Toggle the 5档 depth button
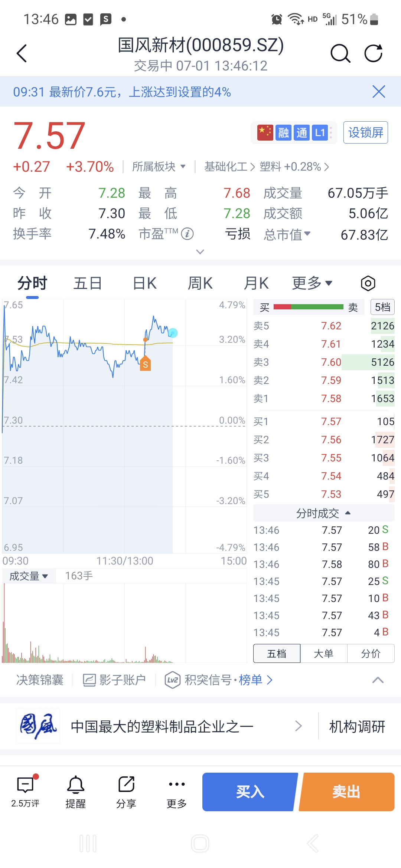Viewport: 401px width, 868px height. [x=382, y=307]
